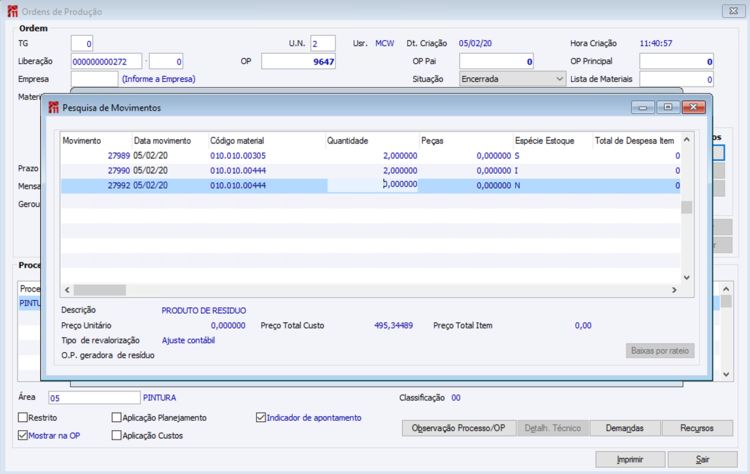Click the Ordens de Produção app icon
This screenshot has height=474, width=750.
point(12,11)
